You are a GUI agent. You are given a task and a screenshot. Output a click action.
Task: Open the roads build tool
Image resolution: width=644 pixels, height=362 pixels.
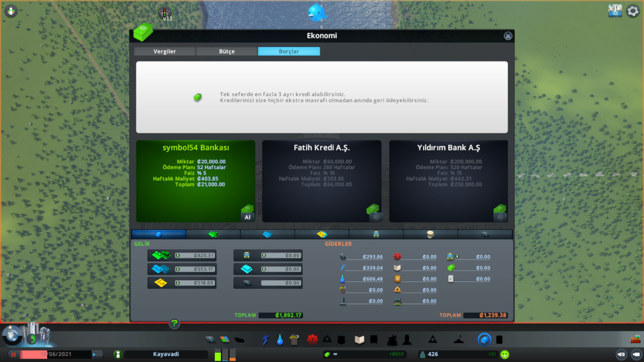click(x=210, y=340)
